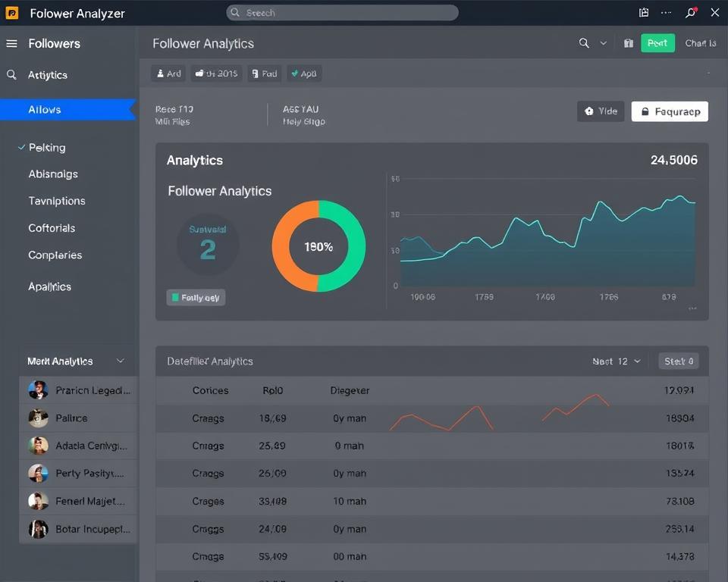Toggle the green Fostly gely legend badge
This screenshot has width=728, height=582.
[x=195, y=297]
